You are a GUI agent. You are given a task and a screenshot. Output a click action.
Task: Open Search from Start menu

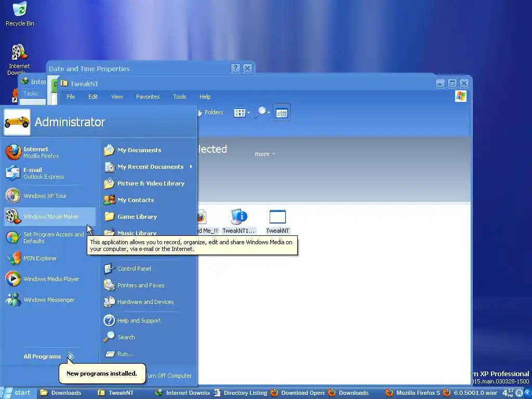[x=148, y=337]
